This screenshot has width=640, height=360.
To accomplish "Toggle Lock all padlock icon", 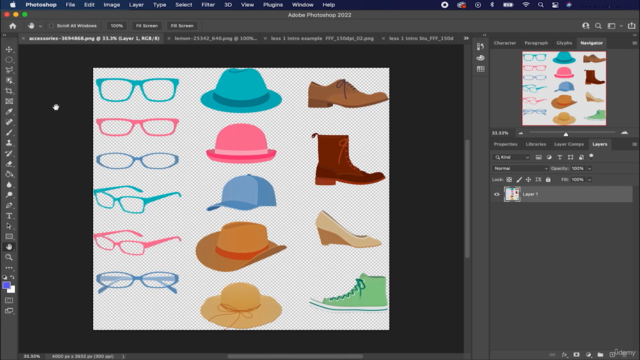I will [x=548, y=180].
